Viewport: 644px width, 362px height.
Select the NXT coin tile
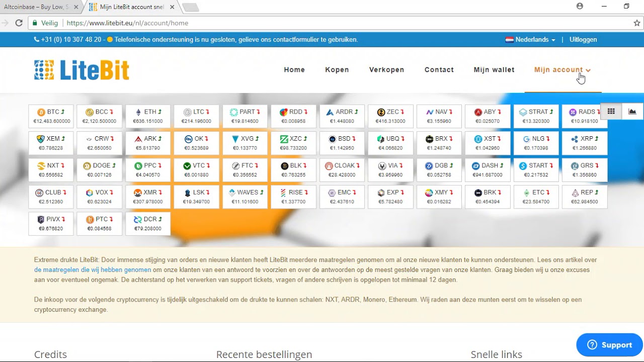[x=51, y=170]
